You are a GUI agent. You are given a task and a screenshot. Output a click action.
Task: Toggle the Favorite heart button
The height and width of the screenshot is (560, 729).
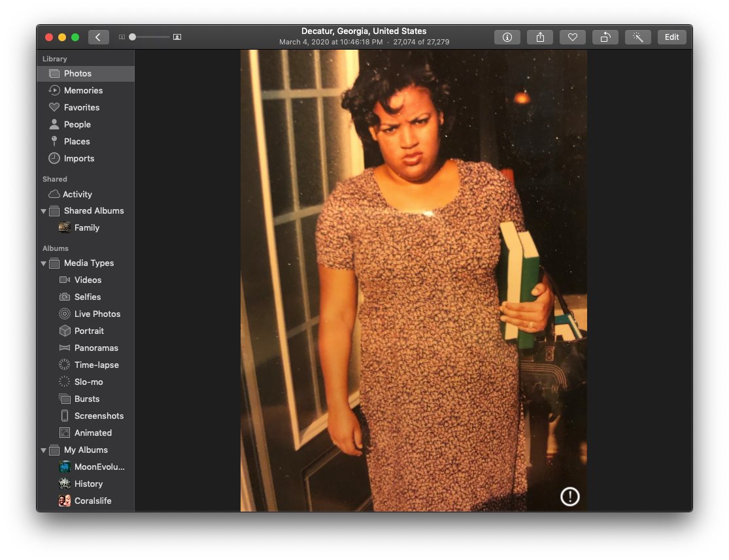(572, 37)
